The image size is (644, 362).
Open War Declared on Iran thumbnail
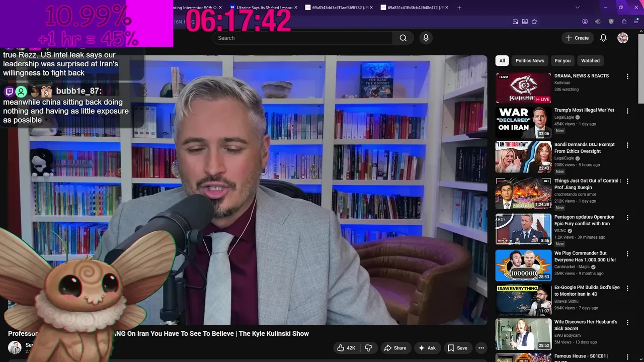tap(523, 122)
